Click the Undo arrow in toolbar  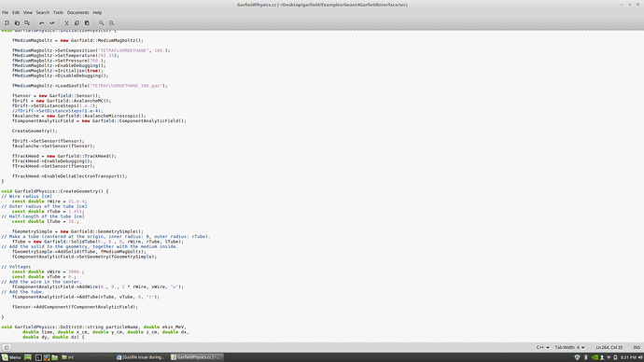point(41,23)
